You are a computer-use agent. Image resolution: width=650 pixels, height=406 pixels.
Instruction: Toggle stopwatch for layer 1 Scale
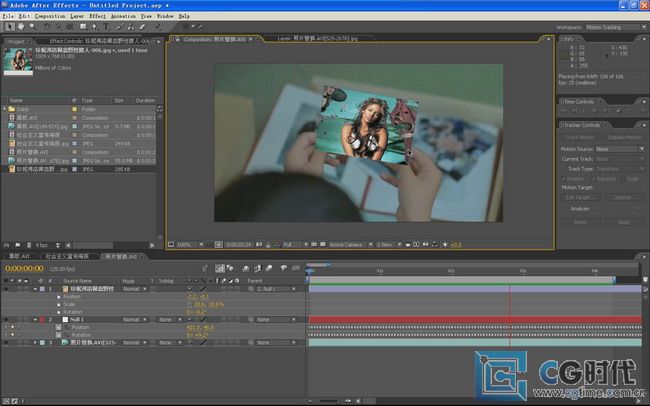point(58,305)
